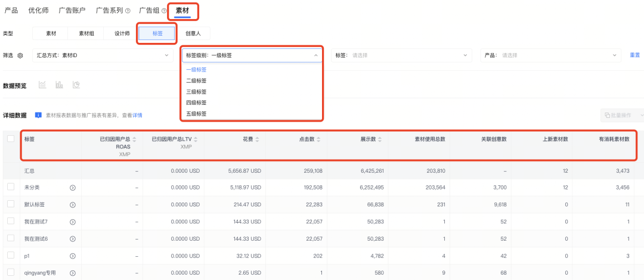Show the line chart data preview

click(42, 85)
